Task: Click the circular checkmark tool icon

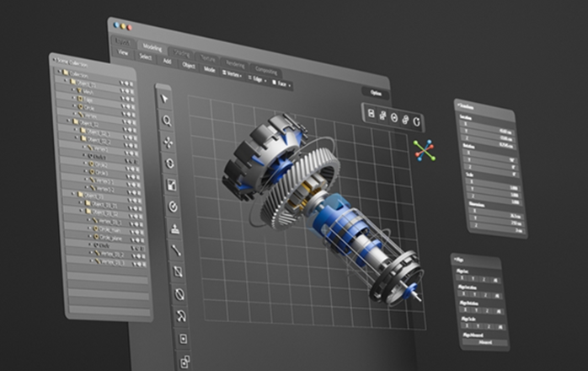Action: click(173, 207)
